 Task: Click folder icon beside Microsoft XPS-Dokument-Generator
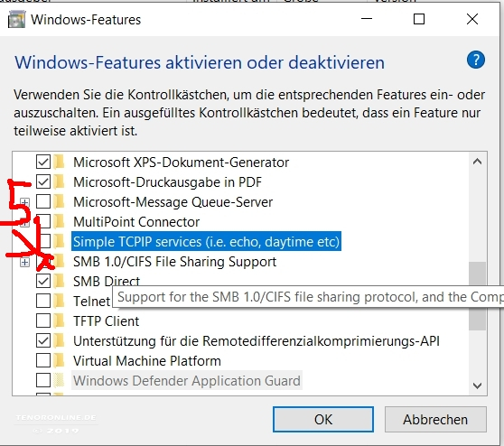pyautogui.click(x=59, y=162)
